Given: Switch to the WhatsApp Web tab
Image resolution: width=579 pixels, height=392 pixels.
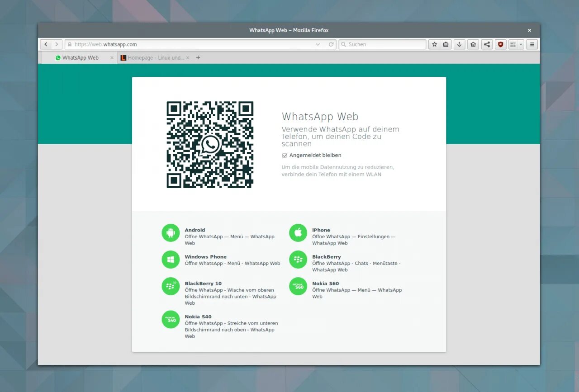Looking at the screenshot, I should pyautogui.click(x=79, y=58).
